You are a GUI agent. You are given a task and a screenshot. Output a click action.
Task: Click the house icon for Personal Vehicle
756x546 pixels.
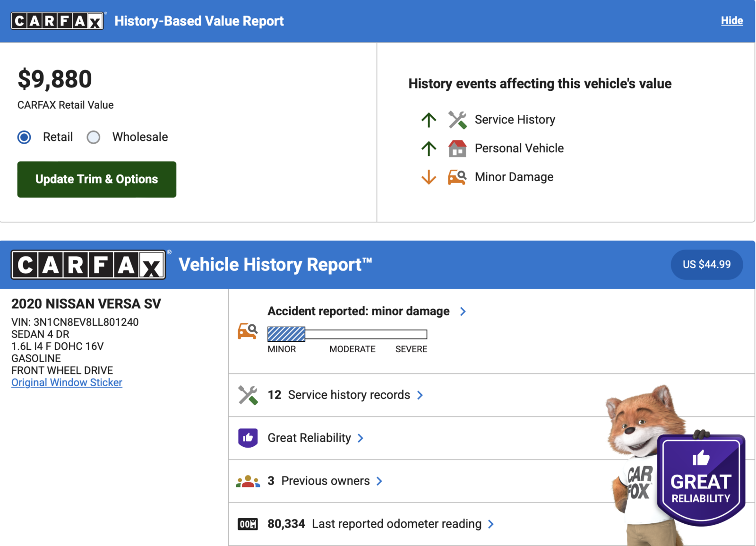pos(457,148)
